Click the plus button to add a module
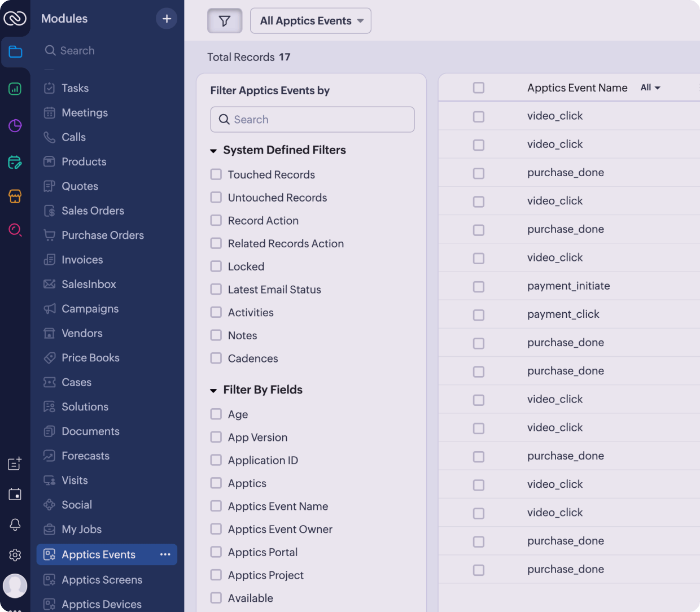The image size is (700, 612). coord(167,18)
